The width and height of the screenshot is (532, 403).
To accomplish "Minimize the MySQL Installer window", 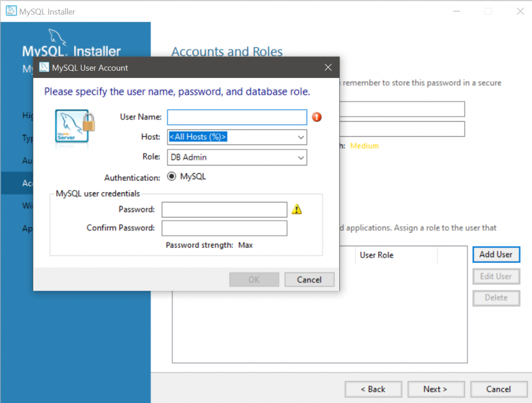I will point(457,11).
